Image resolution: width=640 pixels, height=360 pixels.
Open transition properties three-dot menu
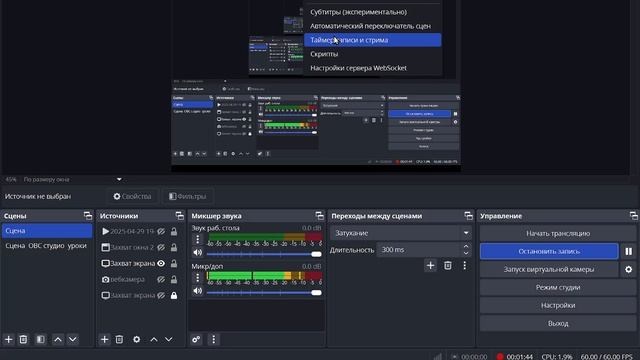464,265
